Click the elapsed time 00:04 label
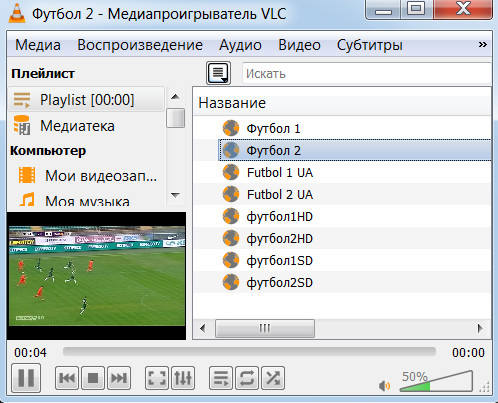This screenshot has height=403, width=498. pos(30,352)
